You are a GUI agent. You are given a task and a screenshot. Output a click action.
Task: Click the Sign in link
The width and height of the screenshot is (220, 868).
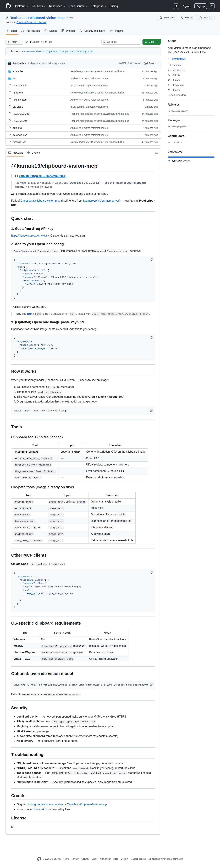[x=186, y=6]
